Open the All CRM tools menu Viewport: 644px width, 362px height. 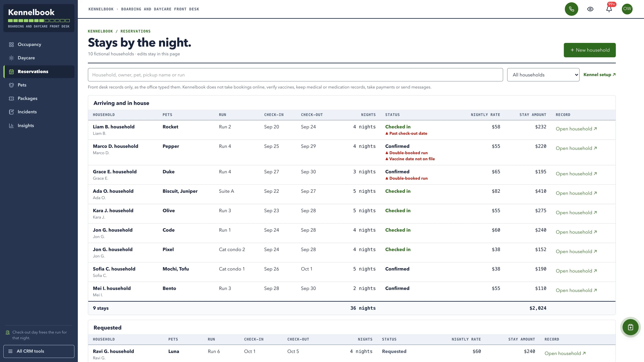coord(39,351)
